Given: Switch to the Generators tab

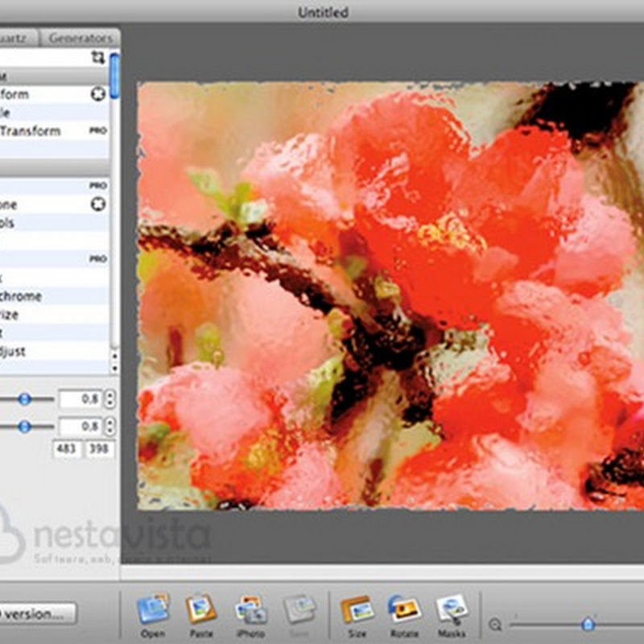Looking at the screenshot, I should point(80,38).
